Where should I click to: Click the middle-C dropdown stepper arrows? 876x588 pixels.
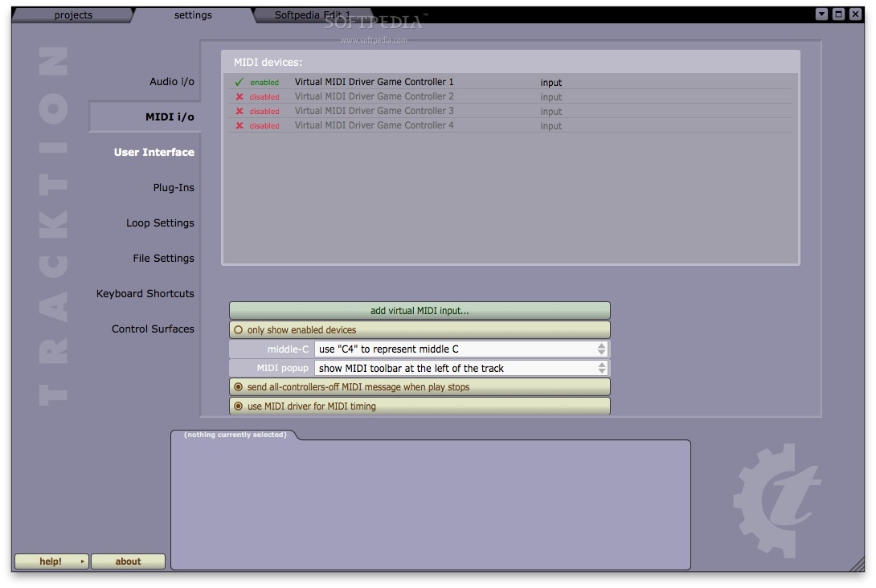[601, 349]
